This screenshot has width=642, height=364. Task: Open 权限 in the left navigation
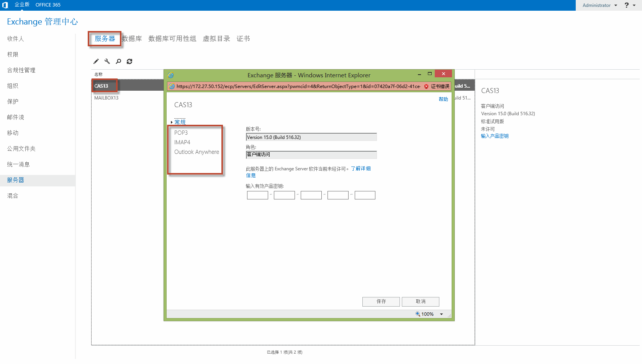pos(13,54)
